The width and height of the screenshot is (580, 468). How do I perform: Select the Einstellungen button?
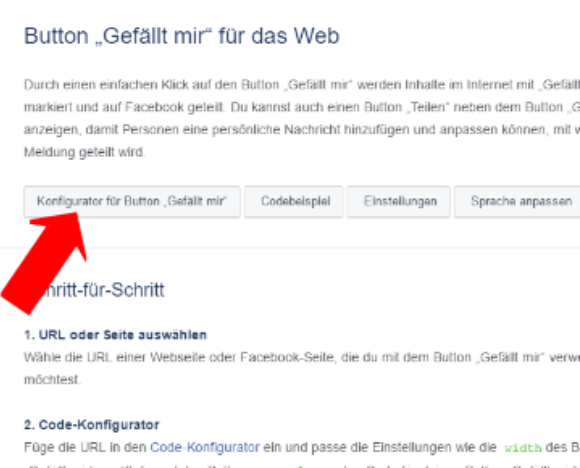pos(398,202)
